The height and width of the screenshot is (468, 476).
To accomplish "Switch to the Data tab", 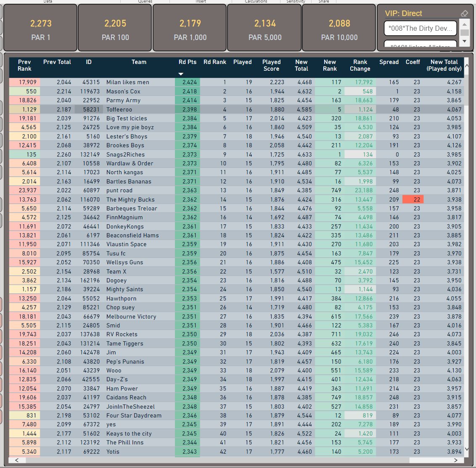I will point(48,1).
